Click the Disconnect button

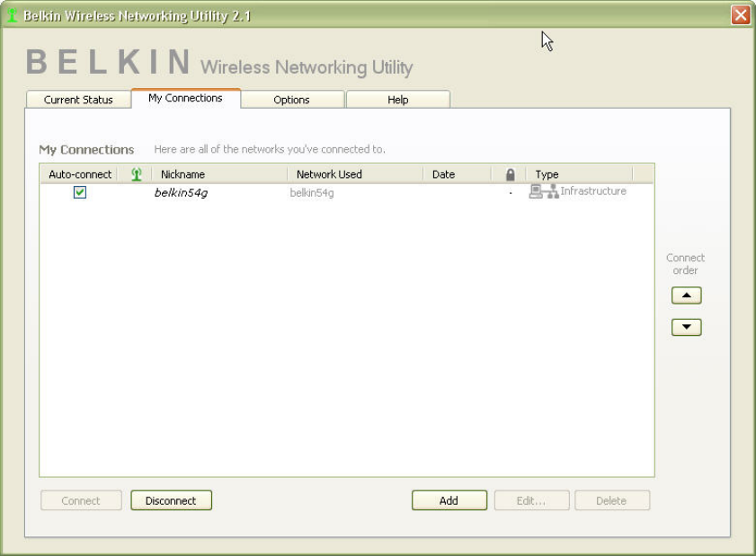tap(171, 500)
